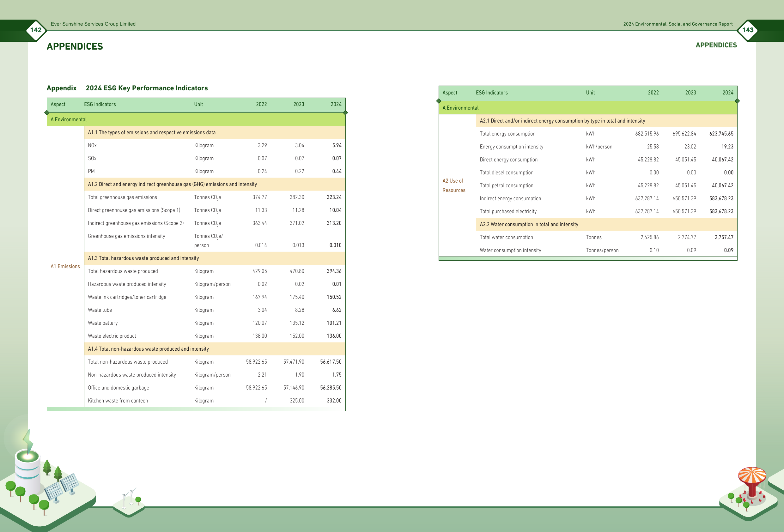Select 'Office and domestic garbage' label

[119, 388]
